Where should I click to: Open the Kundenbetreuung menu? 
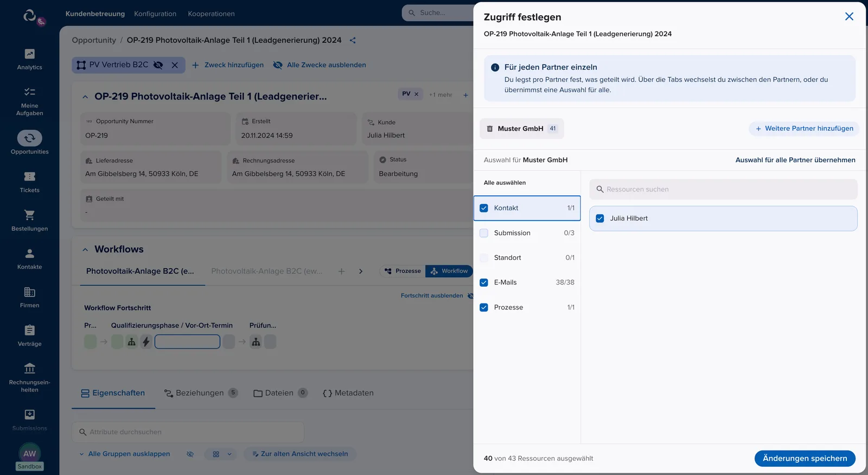coord(95,14)
